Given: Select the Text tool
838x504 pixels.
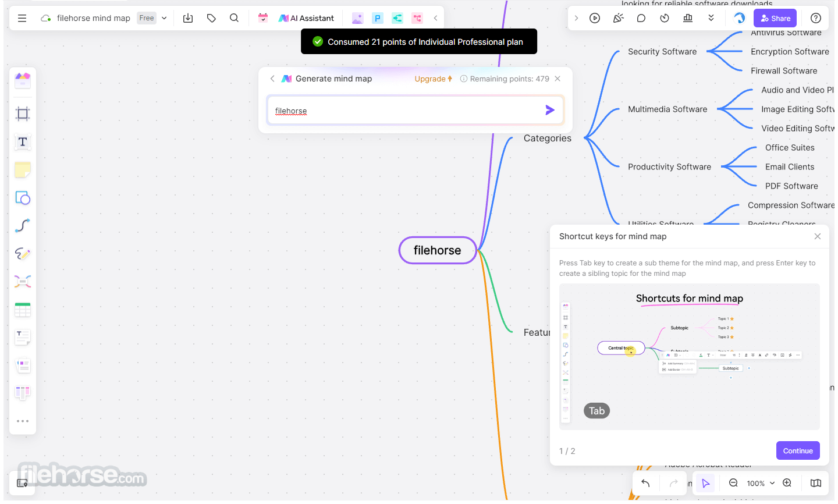Looking at the screenshot, I should (x=23, y=141).
